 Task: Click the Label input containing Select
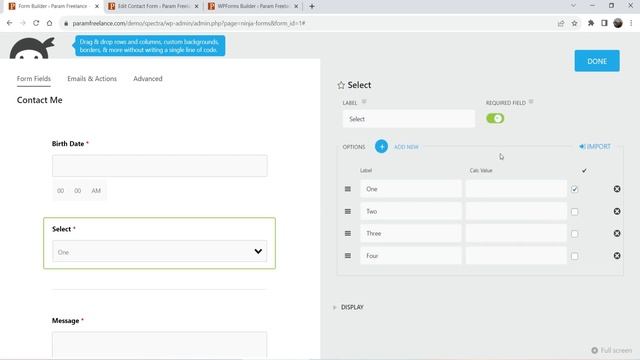[409, 119]
